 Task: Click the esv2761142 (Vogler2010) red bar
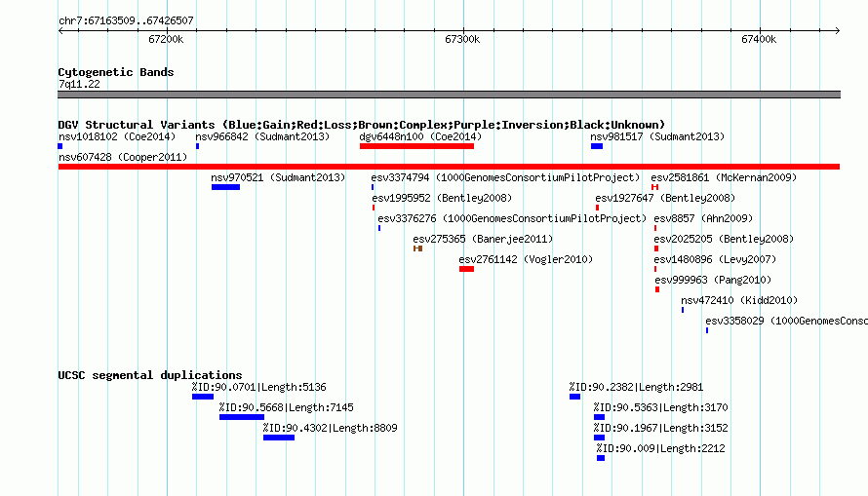point(466,269)
